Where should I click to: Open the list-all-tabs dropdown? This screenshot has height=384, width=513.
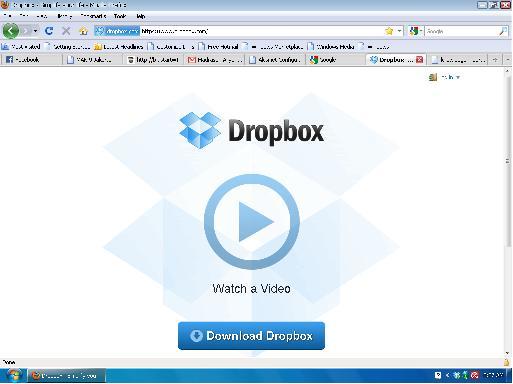[507, 60]
